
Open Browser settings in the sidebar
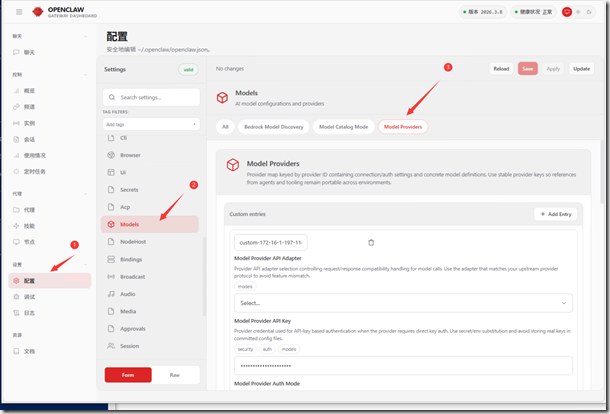130,155
